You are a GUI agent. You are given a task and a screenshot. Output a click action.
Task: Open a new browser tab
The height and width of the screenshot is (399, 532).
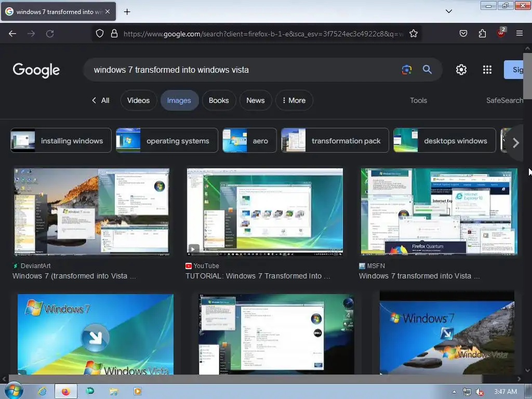point(127,12)
